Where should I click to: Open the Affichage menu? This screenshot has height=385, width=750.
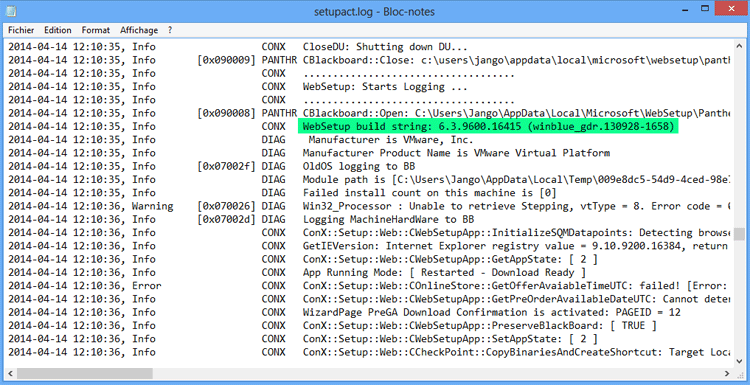click(x=139, y=30)
